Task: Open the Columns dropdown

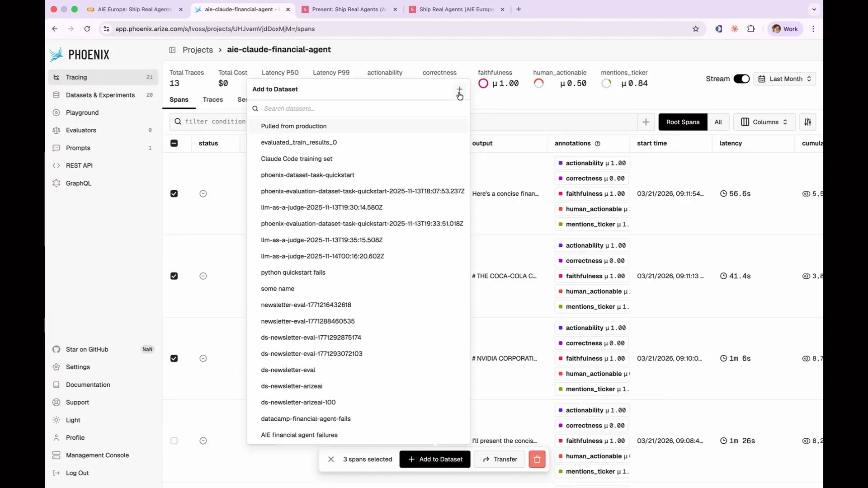Action: tap(764, 122)
